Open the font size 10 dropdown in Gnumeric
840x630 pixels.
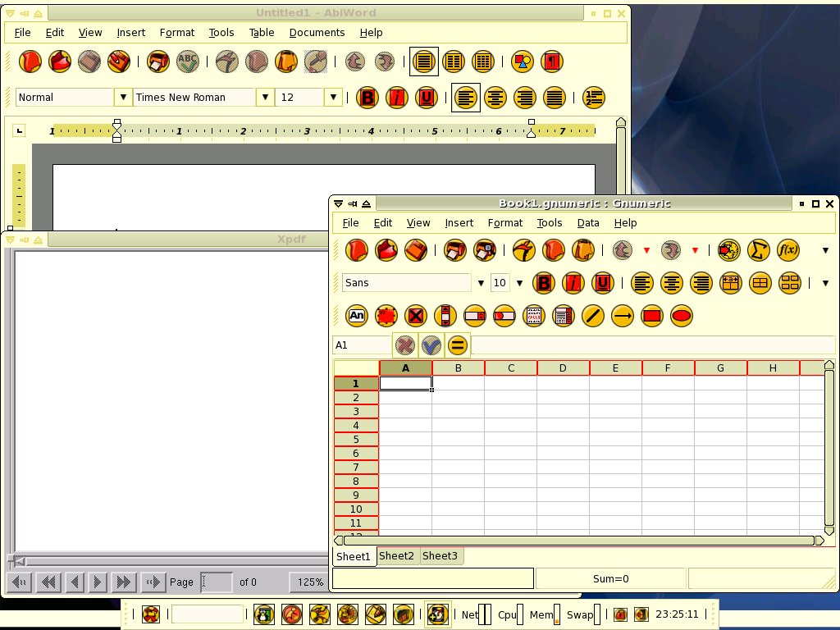[519, 283]
